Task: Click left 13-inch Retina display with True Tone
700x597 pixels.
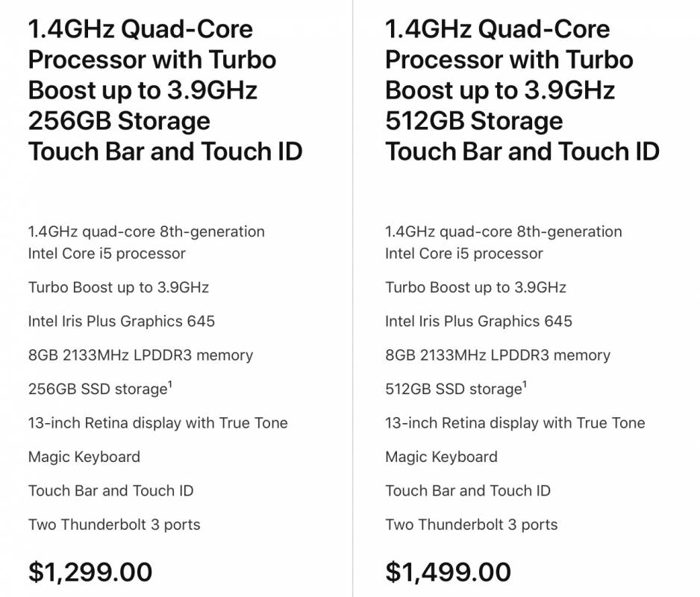Action: coord(157,423)
